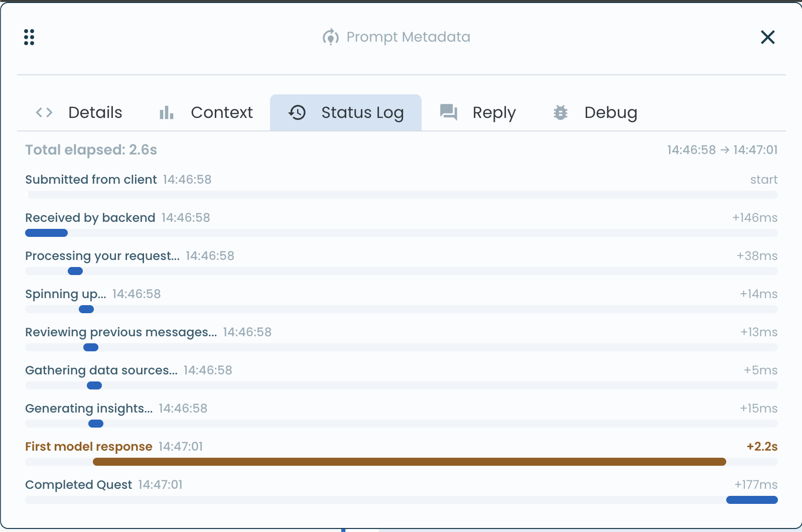Click the Prompt Metadata title text

409,37
